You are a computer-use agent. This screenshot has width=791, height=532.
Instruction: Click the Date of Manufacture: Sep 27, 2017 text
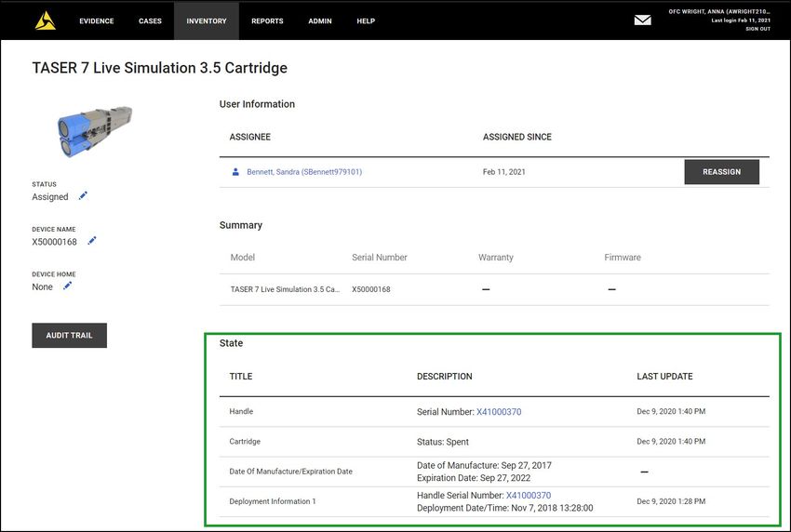tap(484, 465)
